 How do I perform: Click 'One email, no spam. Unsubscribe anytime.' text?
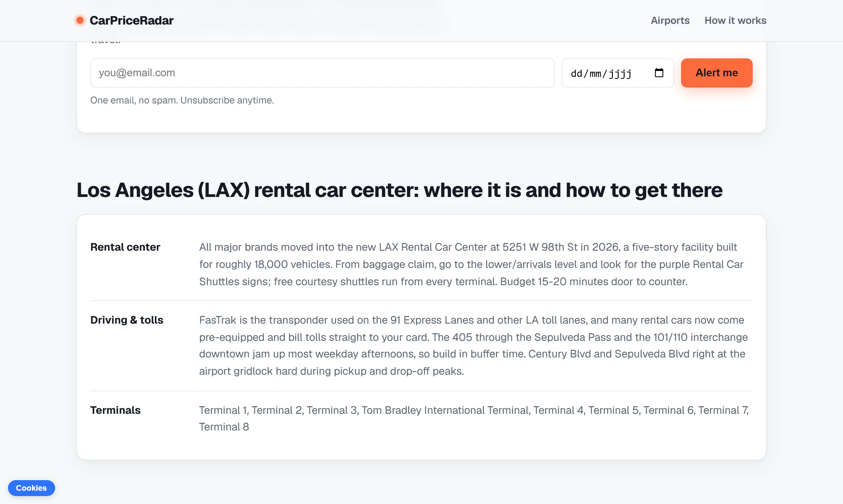pos(182,100)
